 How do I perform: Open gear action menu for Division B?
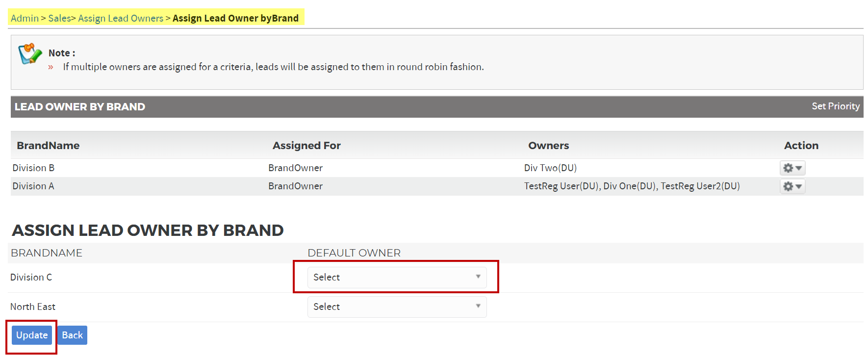[x=792, y=168]
